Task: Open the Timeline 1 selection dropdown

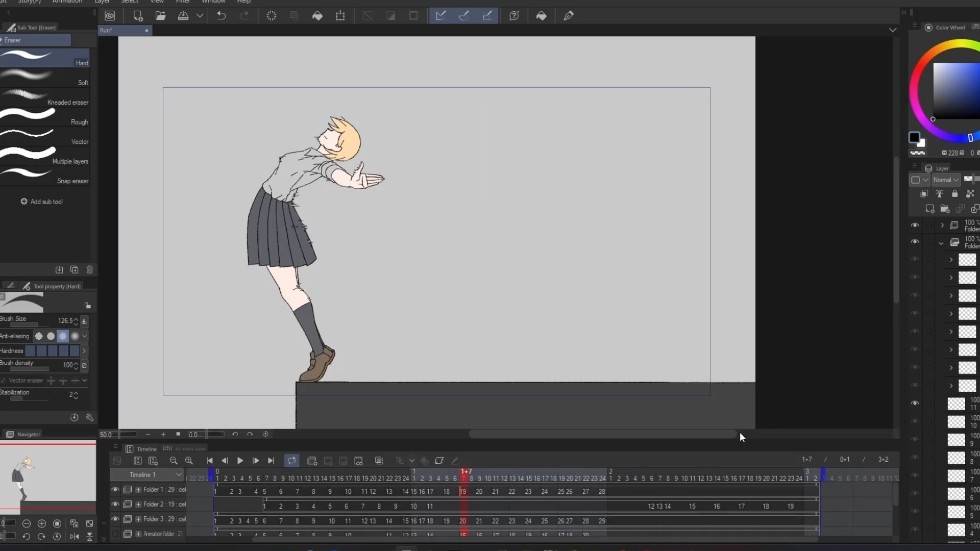Action: click(x=177, y=474)
